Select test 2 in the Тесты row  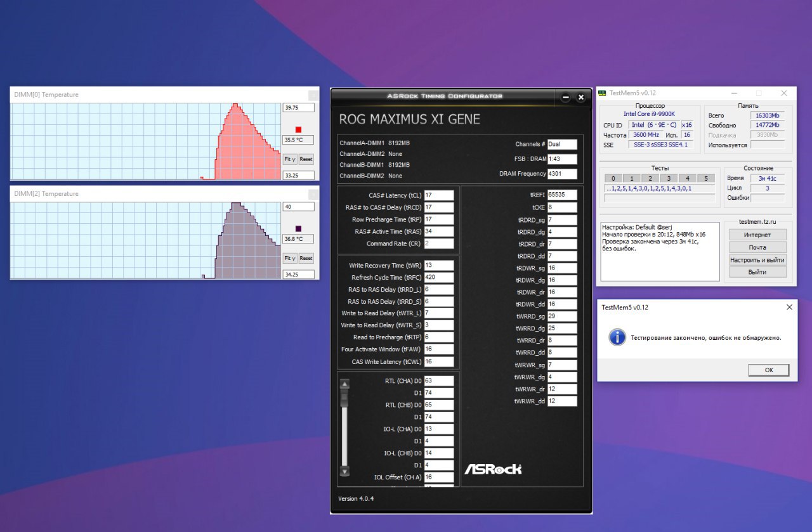650,178
